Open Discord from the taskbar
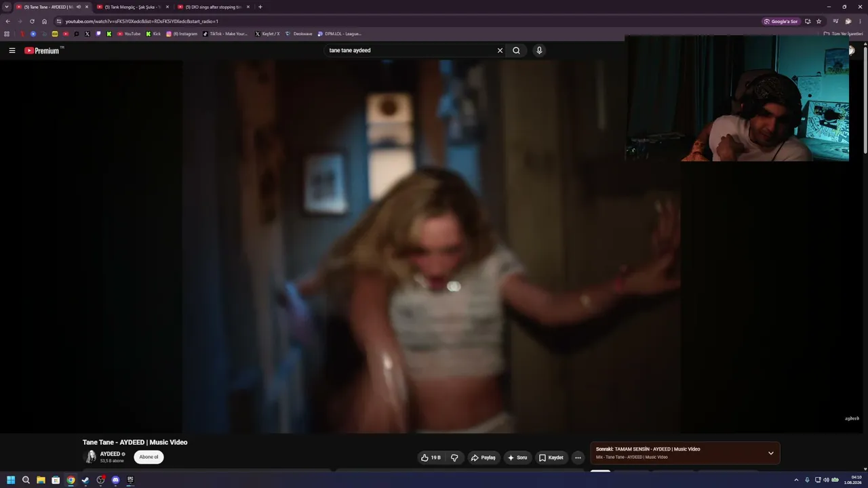This screenshot has width=868, height=488. pyautogui.click(x=115, y=480)
